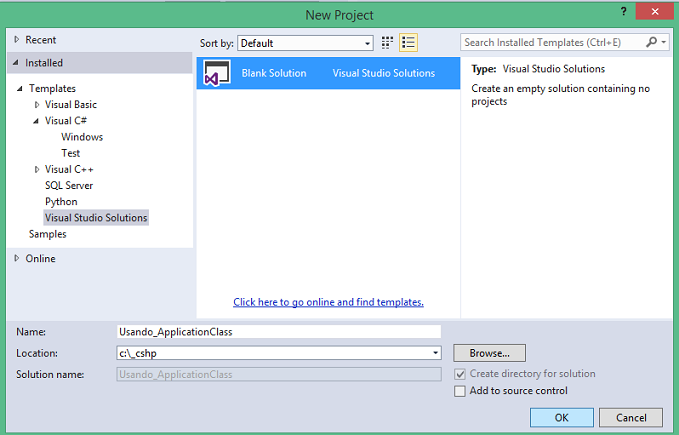679x435 pixels.
Task: Expand the Visual Basic node
Action: tap(37, 105)
